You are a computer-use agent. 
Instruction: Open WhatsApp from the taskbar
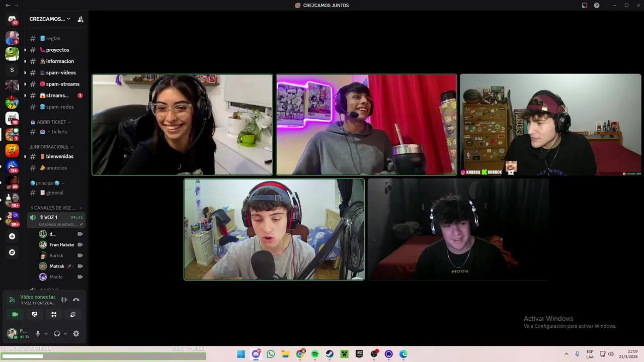pos(271,354)
